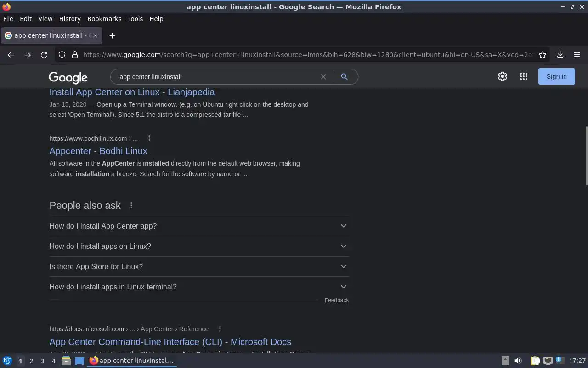Click the Feedback link
The height and width of the screenshot is (368, 588).
[x=337, y=300]
